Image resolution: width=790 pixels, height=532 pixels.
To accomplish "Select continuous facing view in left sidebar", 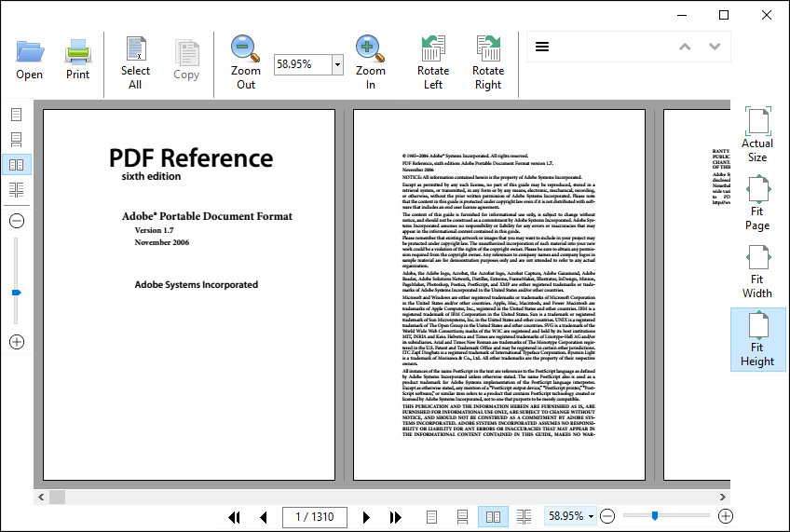I will pyautogui.click(x=16, y=190).
